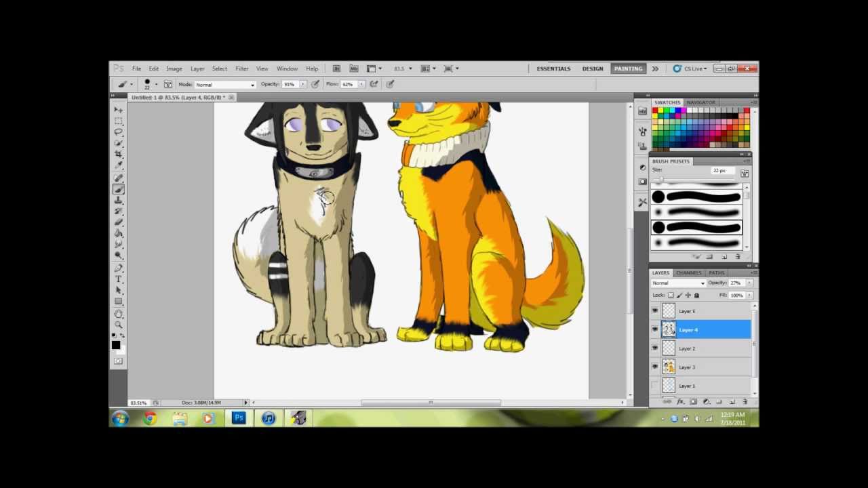Select the Eraser tool
The width and height of the screenshot is (868, 488).
tap(118, 222)
